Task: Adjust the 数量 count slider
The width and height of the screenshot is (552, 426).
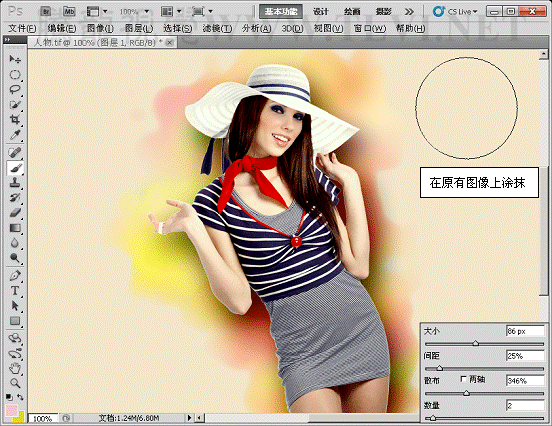Action: tap(433, 418)
